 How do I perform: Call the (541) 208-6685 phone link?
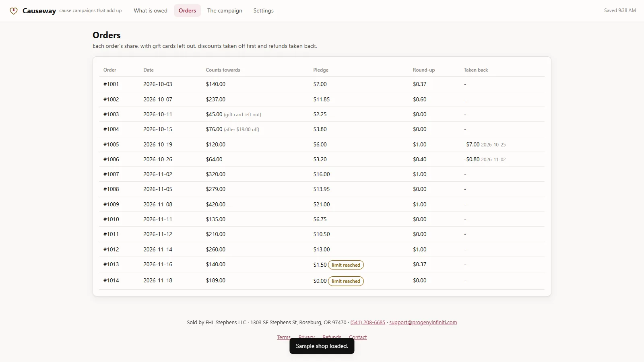pos(367,322)
